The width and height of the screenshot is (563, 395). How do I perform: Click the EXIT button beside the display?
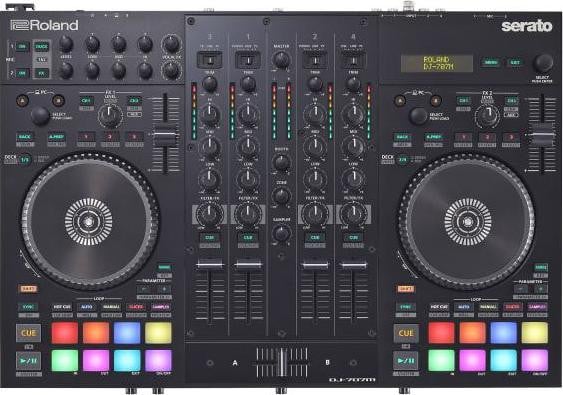tap(515, 62)
